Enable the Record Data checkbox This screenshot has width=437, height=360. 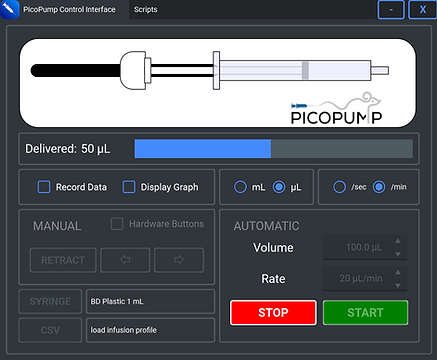pyautogui.click(x=44, y=187)
